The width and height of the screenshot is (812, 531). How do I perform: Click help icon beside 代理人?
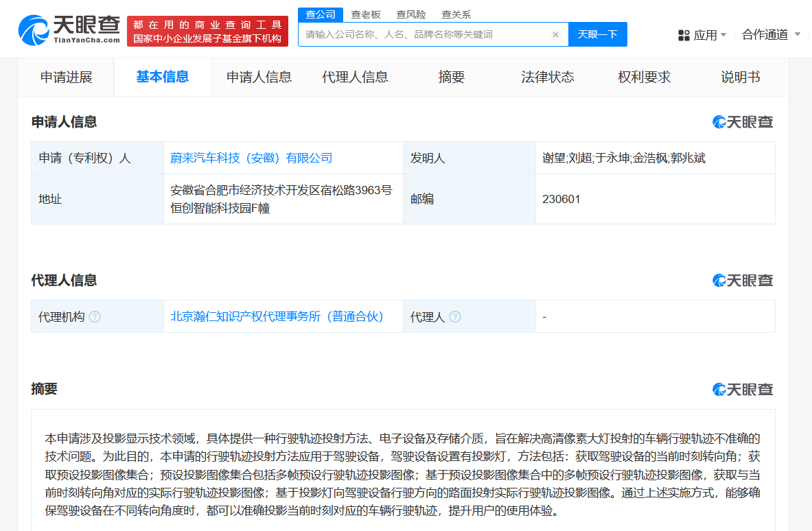pos(454,317)
